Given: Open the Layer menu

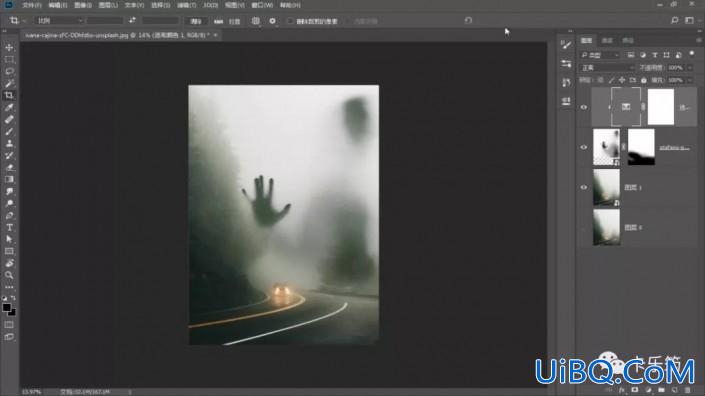Looking at the screenshot, I should [x=108, y=5].
